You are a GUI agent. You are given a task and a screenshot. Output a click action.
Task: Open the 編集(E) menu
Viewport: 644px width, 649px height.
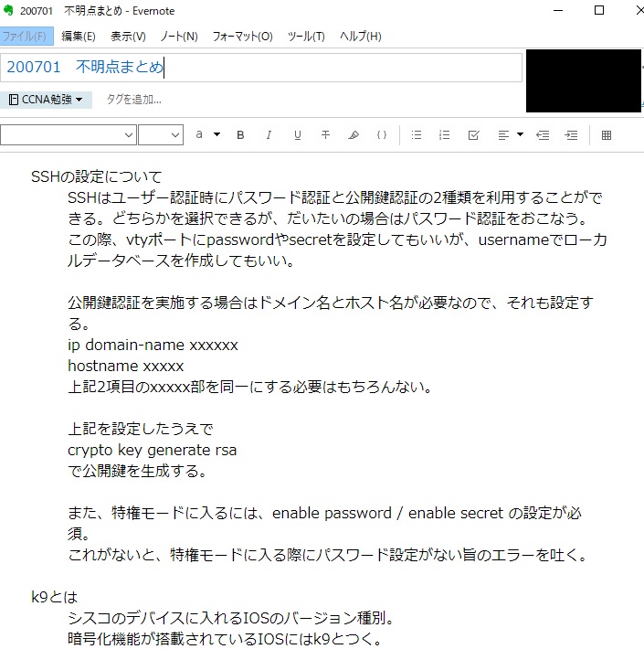pyautogui.click(x=79, y=37)
